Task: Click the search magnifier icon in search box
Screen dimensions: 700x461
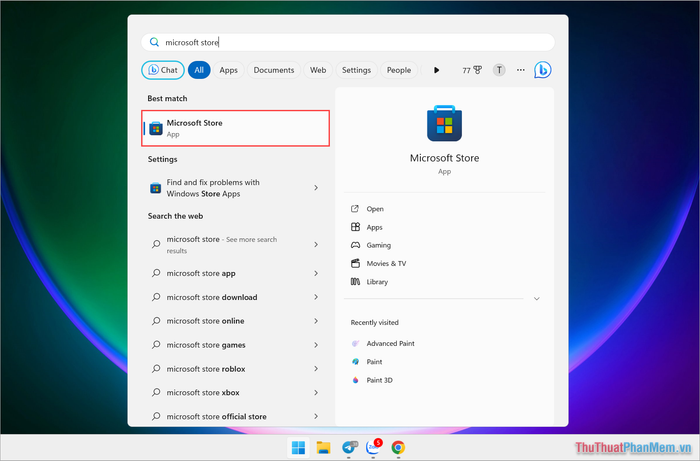Action: 154,42
